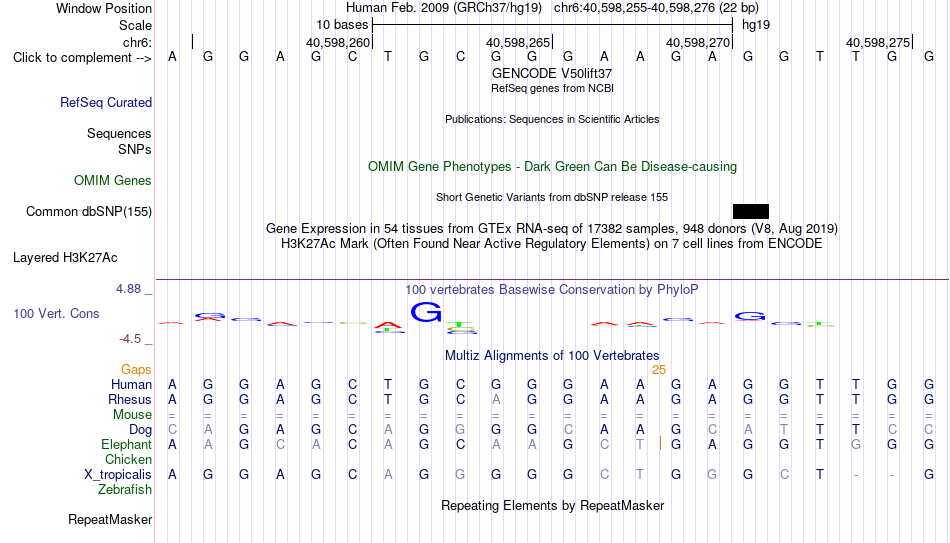Select the Rhesus alignment row label
This screenshot has width=950, height=543.
(x=130, y=400)
